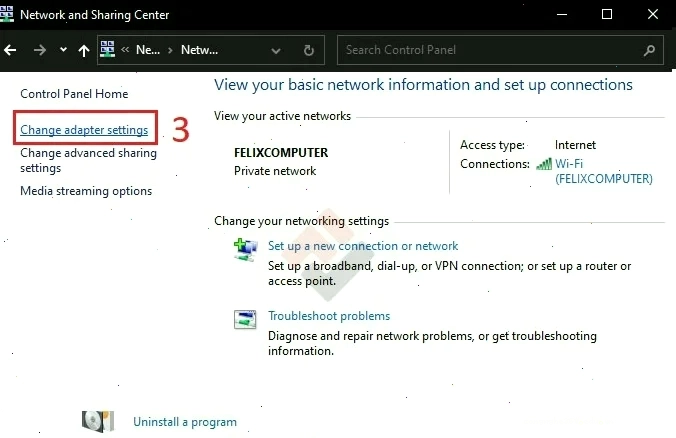Open Change advanced sharing settings

click(x=88, y=160)
